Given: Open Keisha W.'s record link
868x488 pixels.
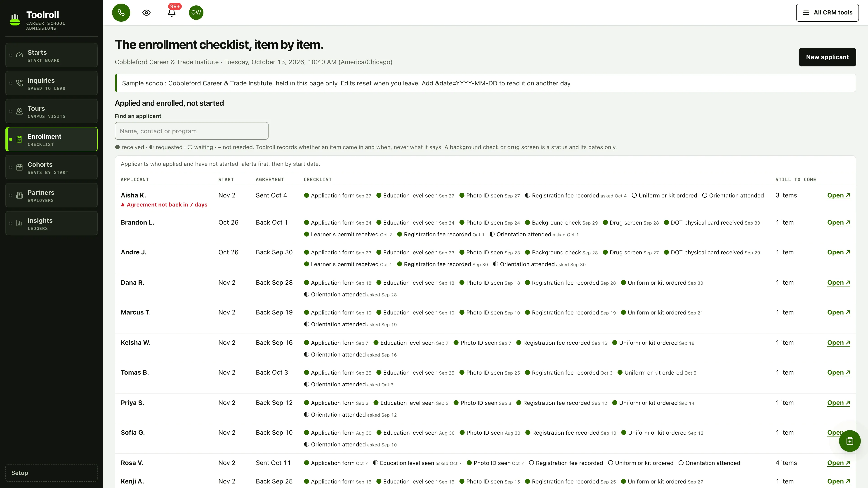Looking at the screenshot, I should [838, 343].
